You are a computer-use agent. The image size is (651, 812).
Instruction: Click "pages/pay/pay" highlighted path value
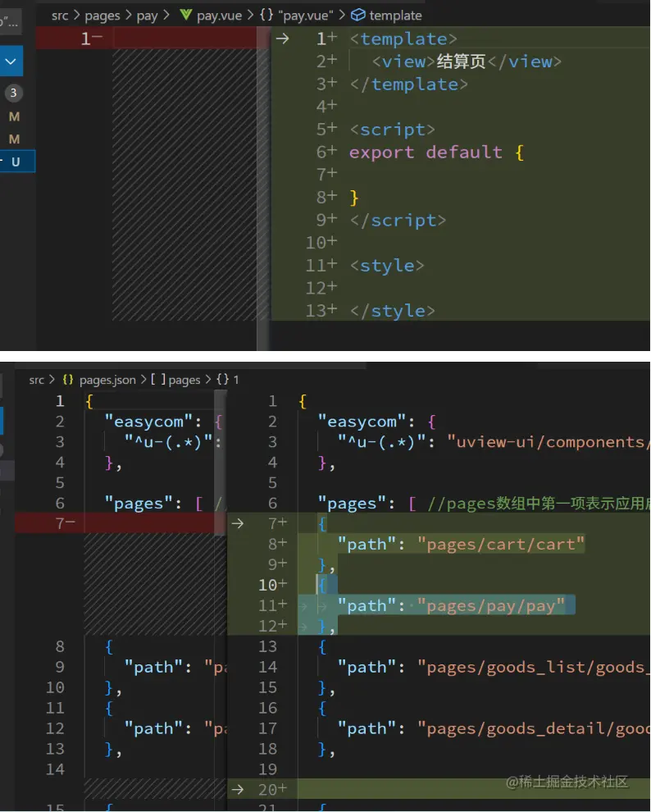pos(490,606)
